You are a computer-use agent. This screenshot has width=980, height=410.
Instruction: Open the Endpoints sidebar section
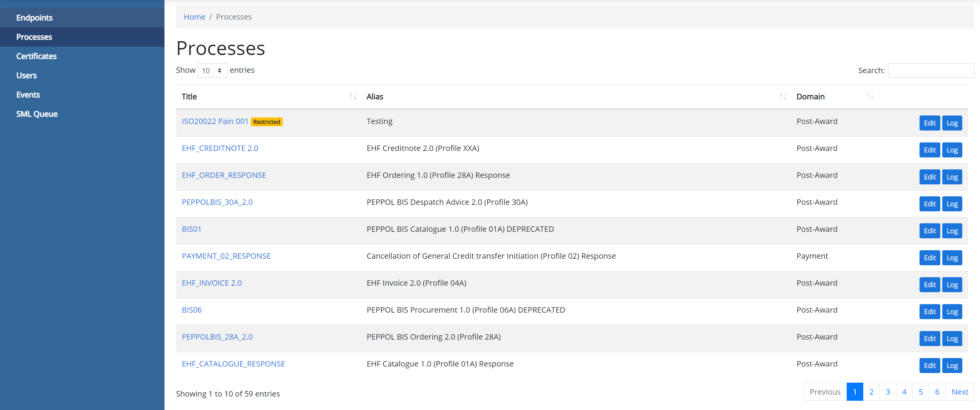tap(34, 18)
